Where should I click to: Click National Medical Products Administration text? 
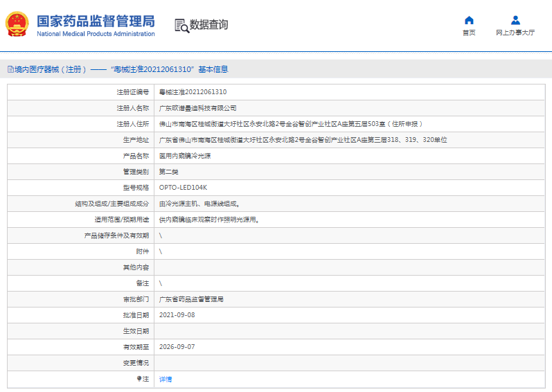[96, 34]
